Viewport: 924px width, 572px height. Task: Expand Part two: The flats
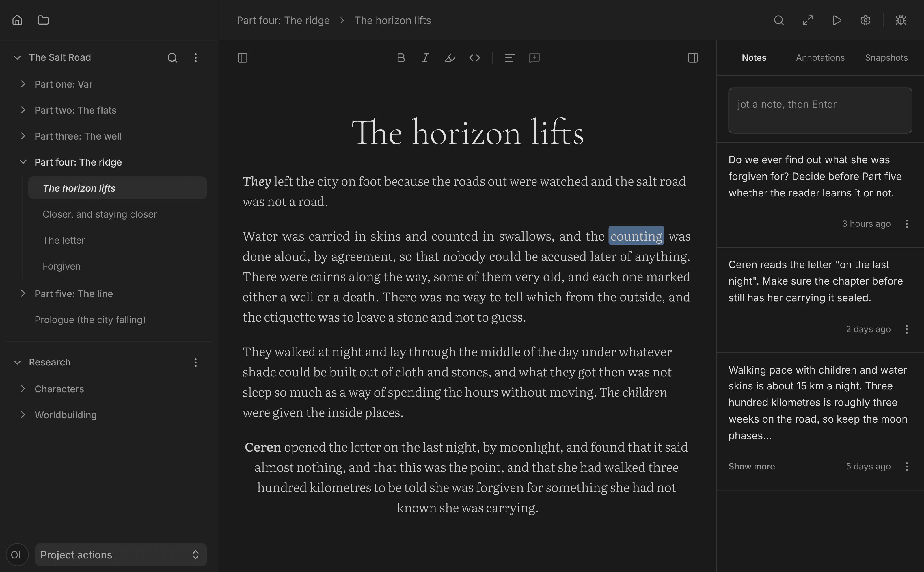click(x=23, y=110)
